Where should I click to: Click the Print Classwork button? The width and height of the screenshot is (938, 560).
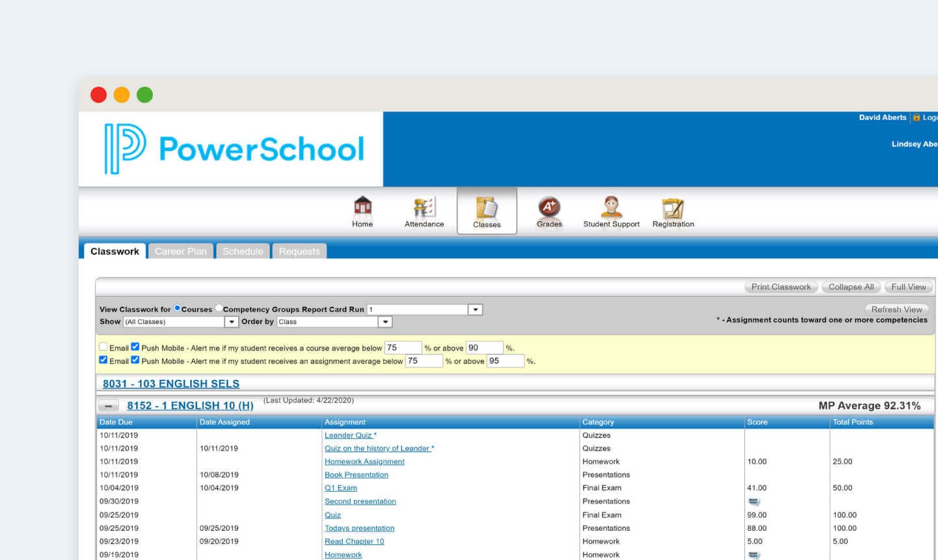pyautogui.click(x=780, y=286)
